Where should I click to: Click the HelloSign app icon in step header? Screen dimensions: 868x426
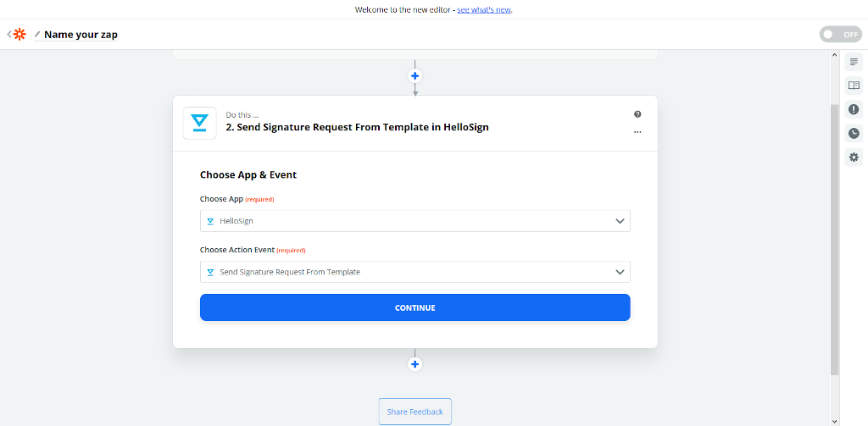click(x=199, y=123)
